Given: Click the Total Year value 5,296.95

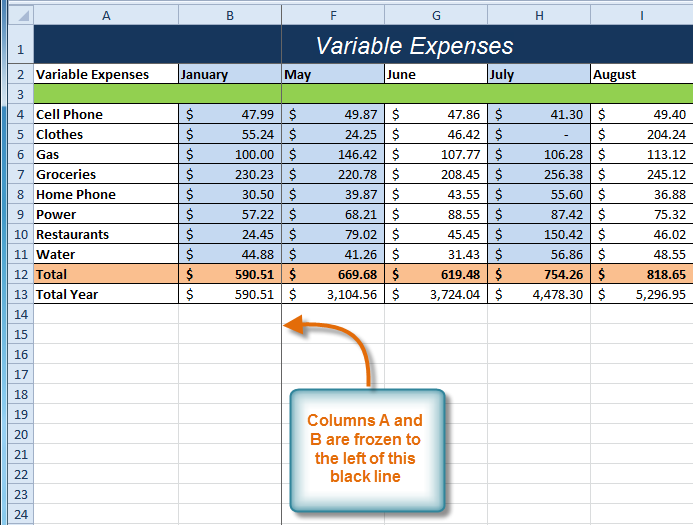Looking at the screenshot, I should click(x=641, y=294).
